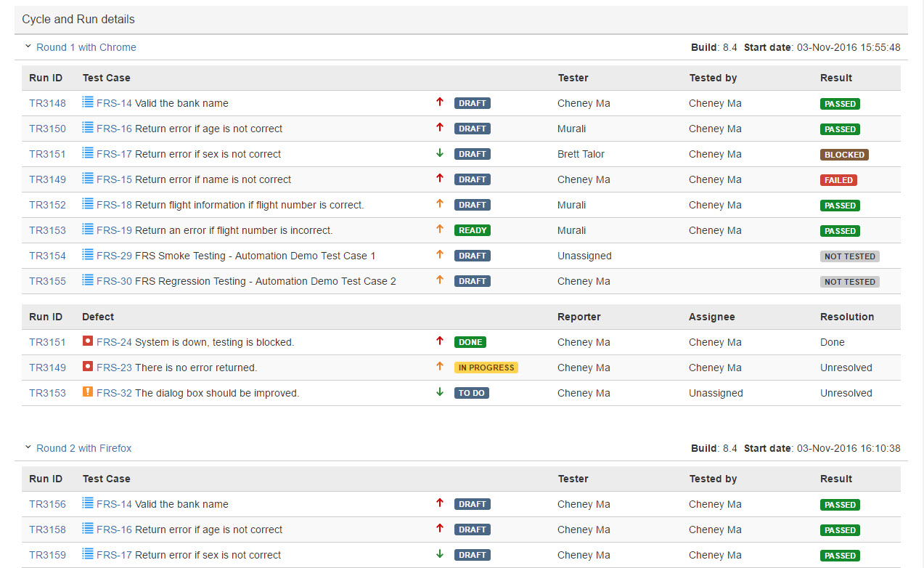Open issue FRS-19
This screenshot has width=924, height=568.
point(114,230)
